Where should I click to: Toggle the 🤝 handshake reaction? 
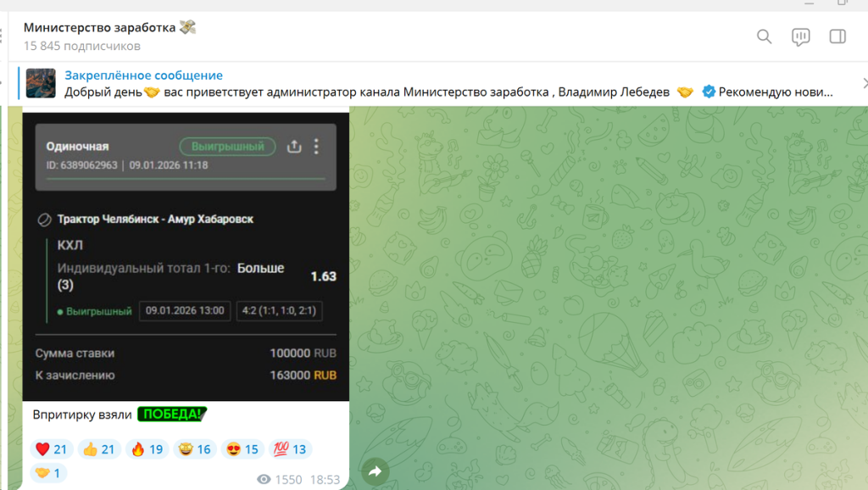[48, 473]
